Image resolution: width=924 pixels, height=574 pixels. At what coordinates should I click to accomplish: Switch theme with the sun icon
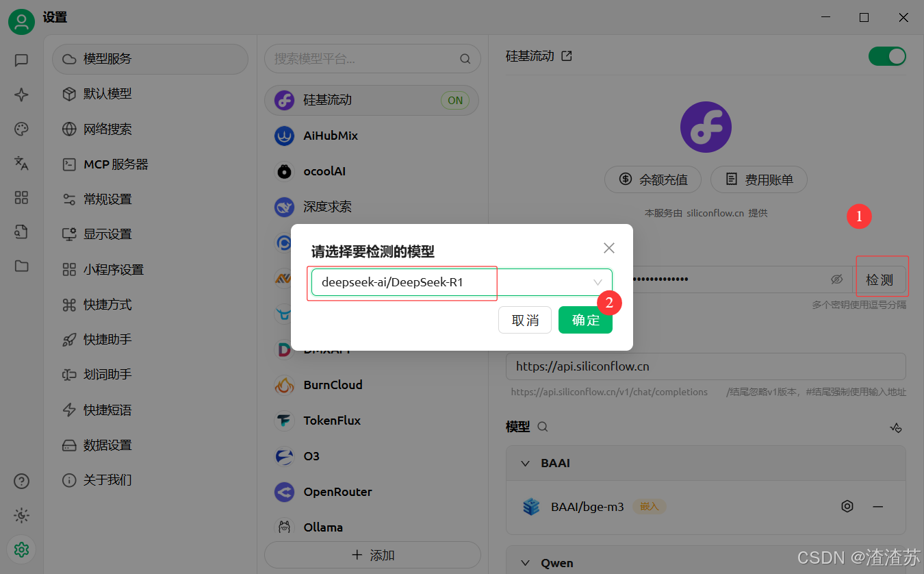pyautogui.click(x=21, y=515)
